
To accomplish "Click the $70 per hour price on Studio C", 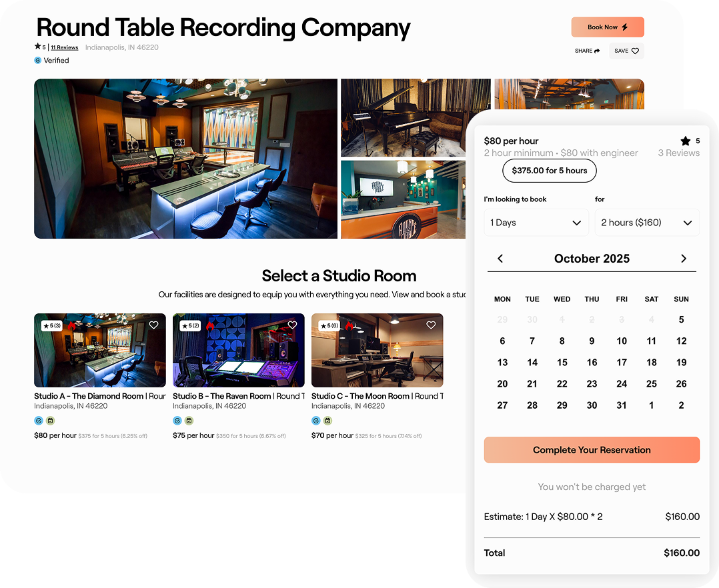I will [332, 435].
